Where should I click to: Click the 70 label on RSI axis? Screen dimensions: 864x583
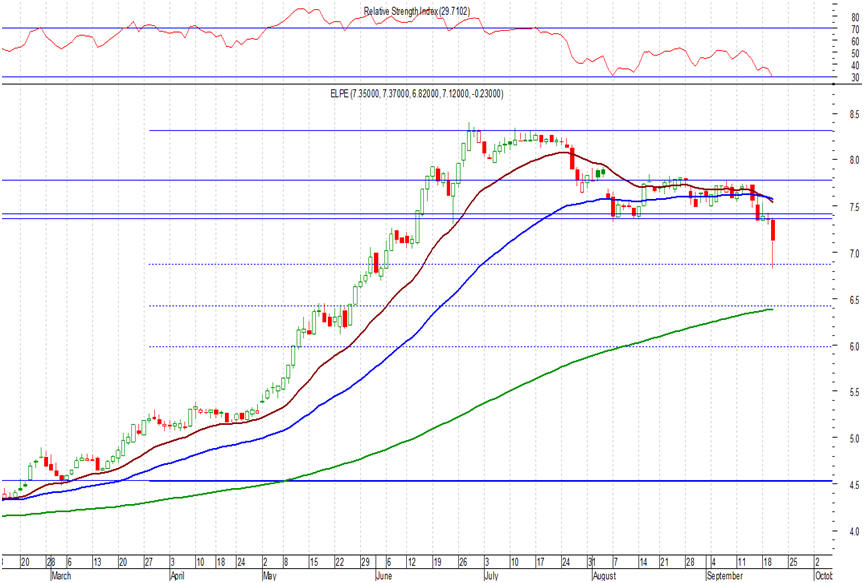click(855, 30)
